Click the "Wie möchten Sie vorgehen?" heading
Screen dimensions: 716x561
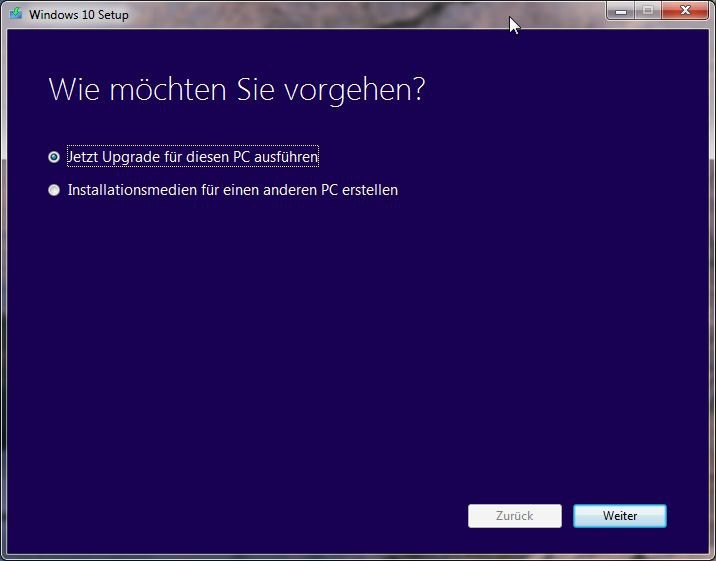pos(236,89)
